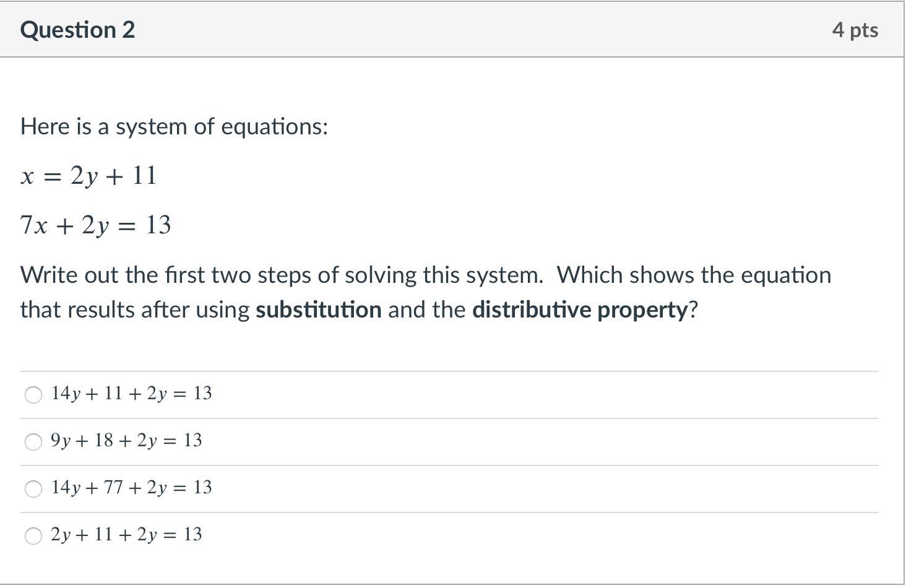Click the bold phrase 'distributive property'
The height and width of the screenshot is (588, 906).
pyautogui.click(x=580, y=309)
